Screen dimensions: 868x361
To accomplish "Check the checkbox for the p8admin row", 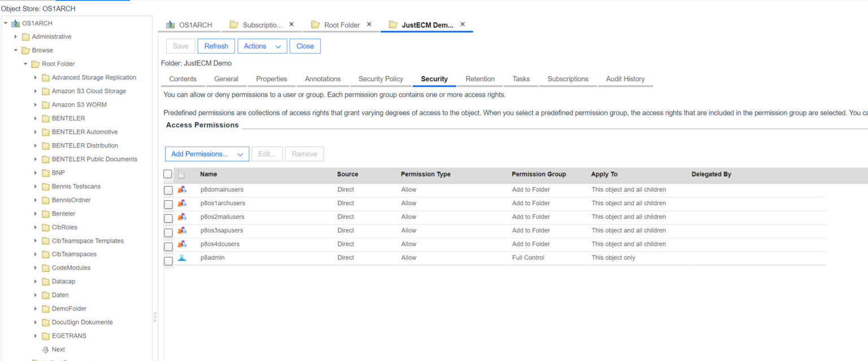I will click(x=168, y=257).
